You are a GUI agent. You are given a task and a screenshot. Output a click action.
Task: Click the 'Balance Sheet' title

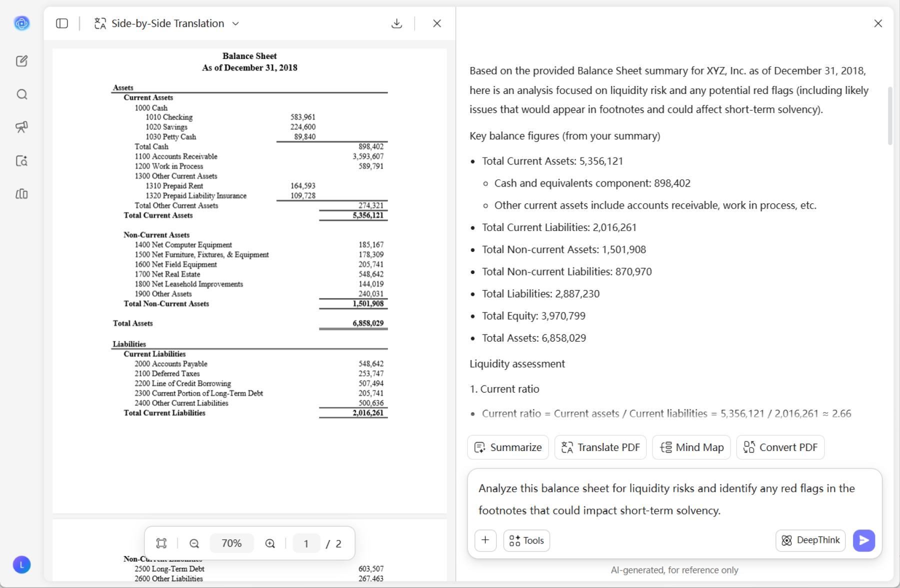tap(249, 56)
